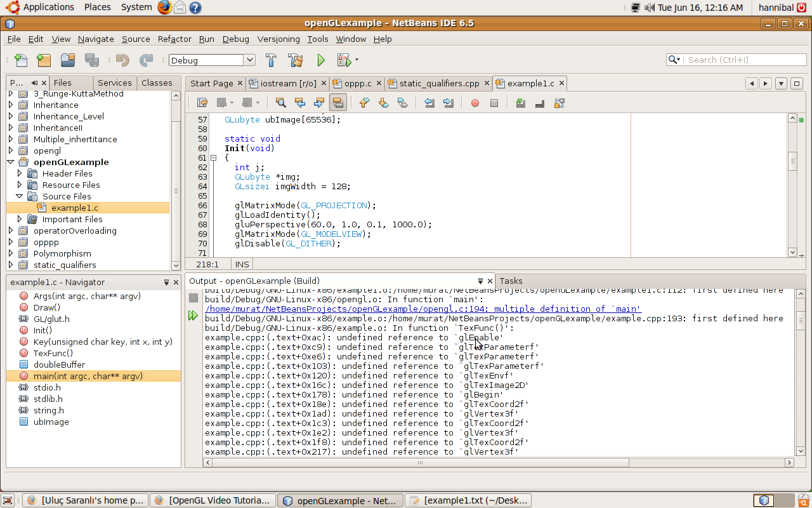Viewport: 812px width, 508px height.
Task: Expand the Important Files folder
Action: pyautogui.click(x=19, y=219)
